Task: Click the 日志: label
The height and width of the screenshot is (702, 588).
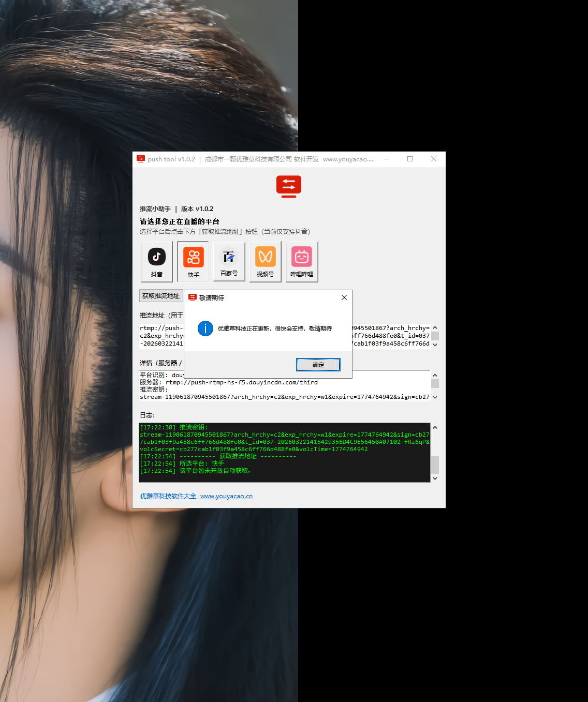Action: pos(148,415)
